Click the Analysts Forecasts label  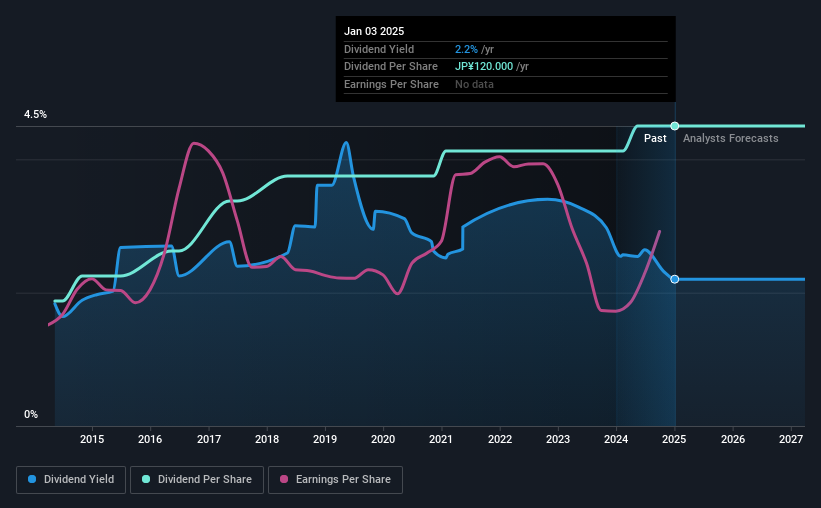tap(730, 138)
